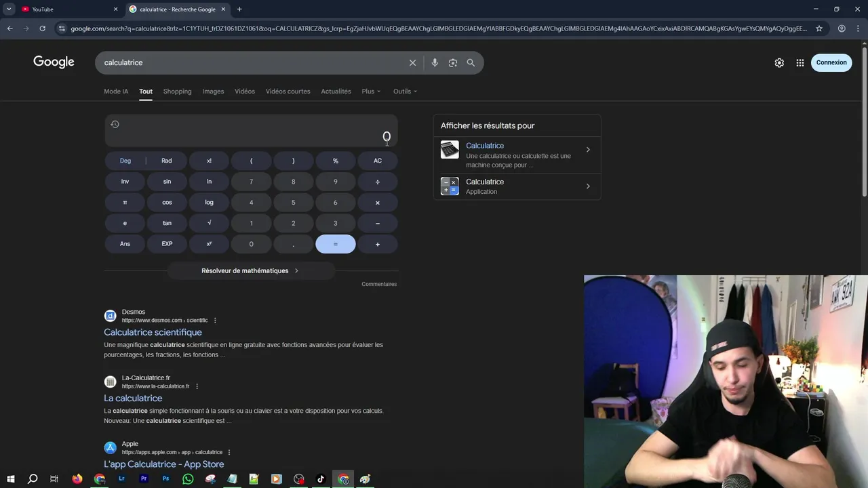
Task: Open the Google apps grid
Action: tap(800, 62)
